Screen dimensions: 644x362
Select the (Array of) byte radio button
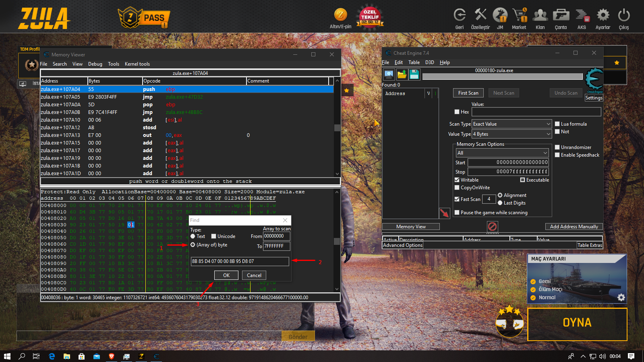coord(193,245)
